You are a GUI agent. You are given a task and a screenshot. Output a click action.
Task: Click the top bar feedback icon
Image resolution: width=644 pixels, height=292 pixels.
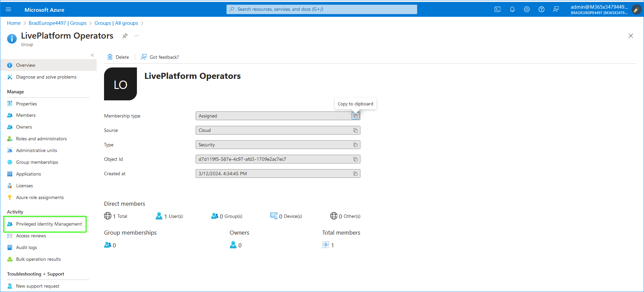coord(556,9)
